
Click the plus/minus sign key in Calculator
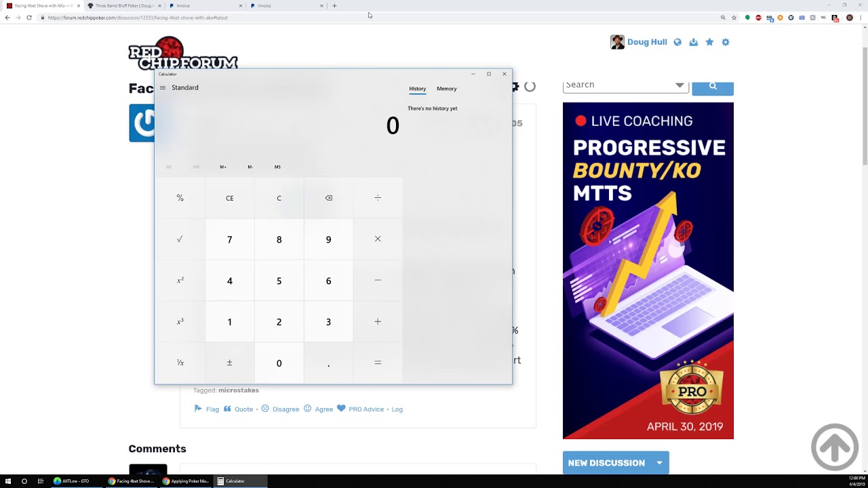point(229,363)
